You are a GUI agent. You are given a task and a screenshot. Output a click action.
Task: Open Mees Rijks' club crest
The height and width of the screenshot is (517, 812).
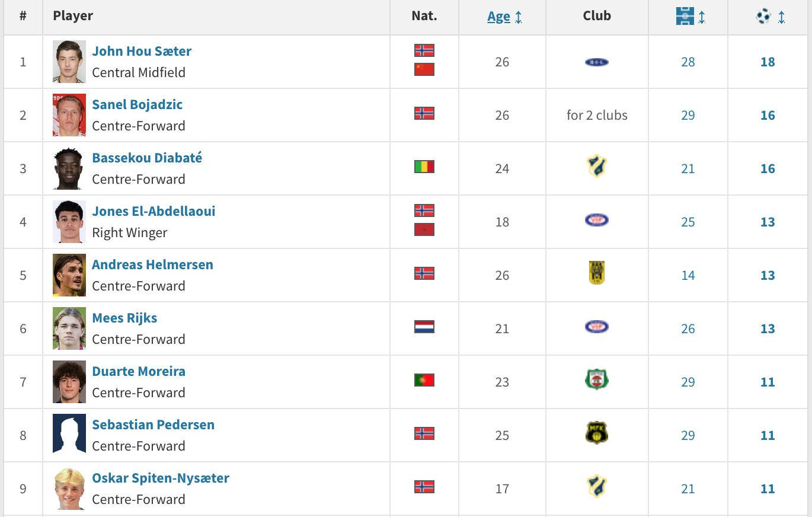click(596, 327)
